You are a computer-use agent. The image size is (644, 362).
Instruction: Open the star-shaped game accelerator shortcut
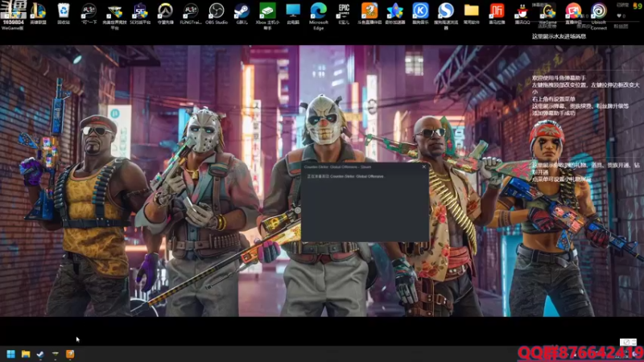tap(394, 14)
